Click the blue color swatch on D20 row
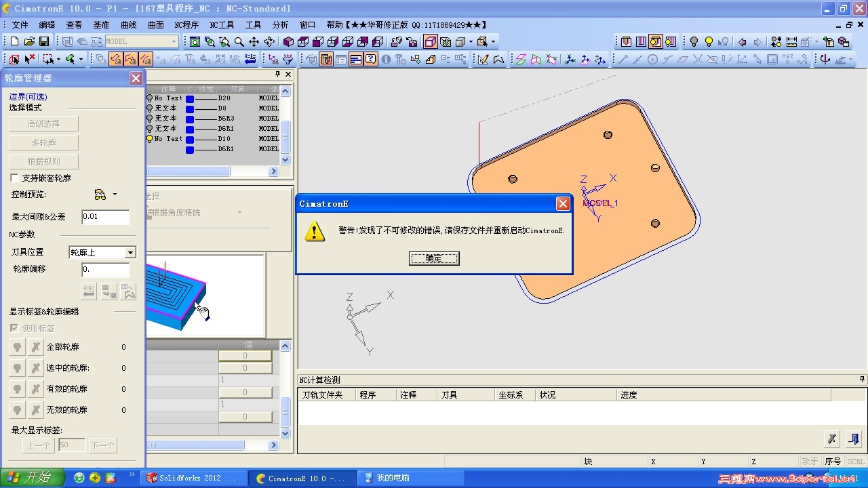This screenshot has width=868, height=488. click(190, 99)
